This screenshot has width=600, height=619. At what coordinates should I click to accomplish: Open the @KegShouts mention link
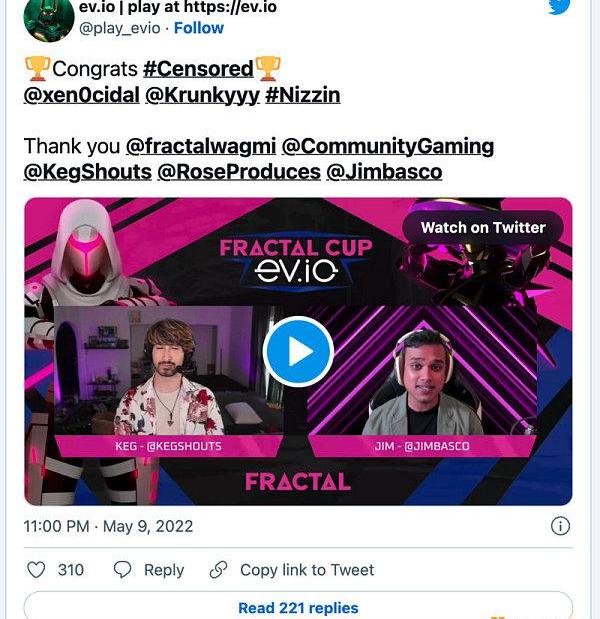(88, 172)
